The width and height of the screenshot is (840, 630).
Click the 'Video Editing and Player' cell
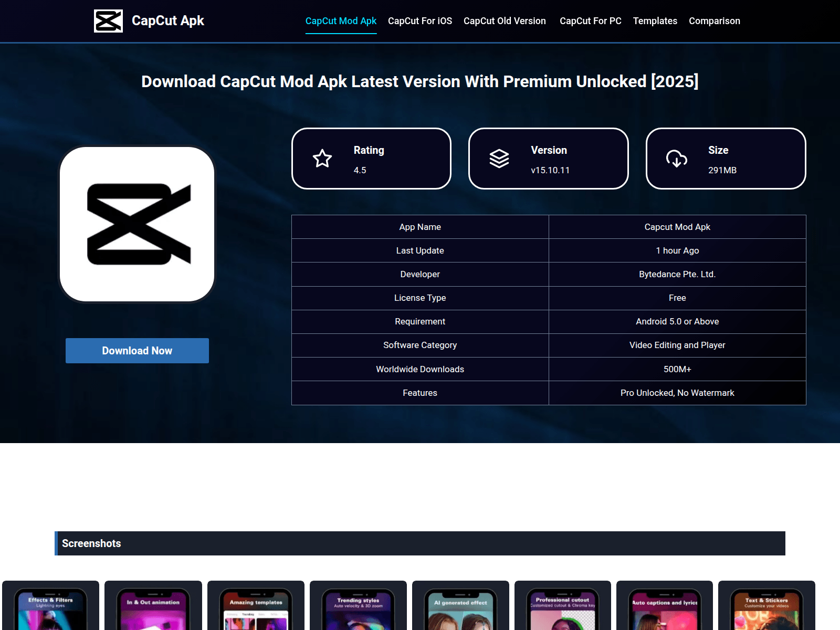pyautogui.click(x=677, y=345)
